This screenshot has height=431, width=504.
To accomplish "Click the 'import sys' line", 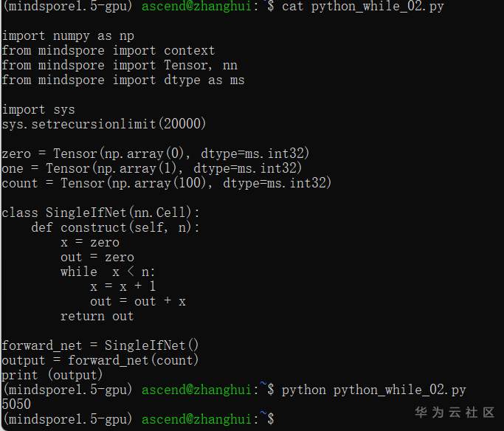I will point(38,109).
